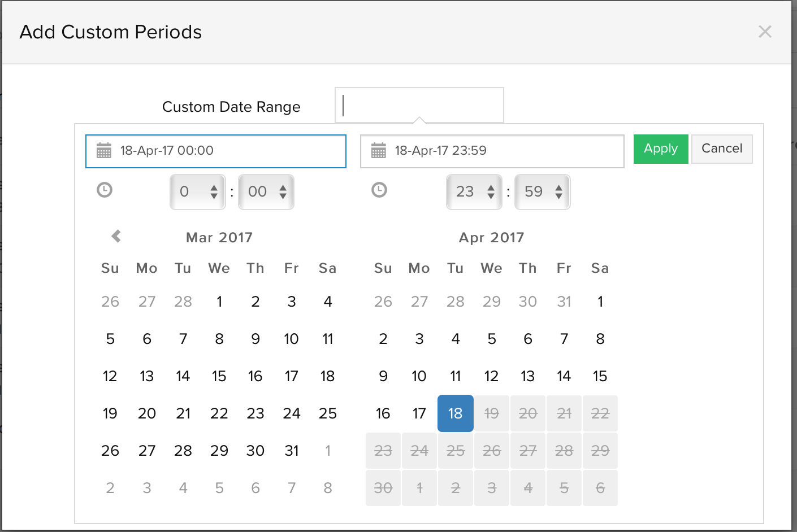Viewport: 797px width, 532px height.
Task: Decrement the start minutes stepper
Action: tap(283, 197)
